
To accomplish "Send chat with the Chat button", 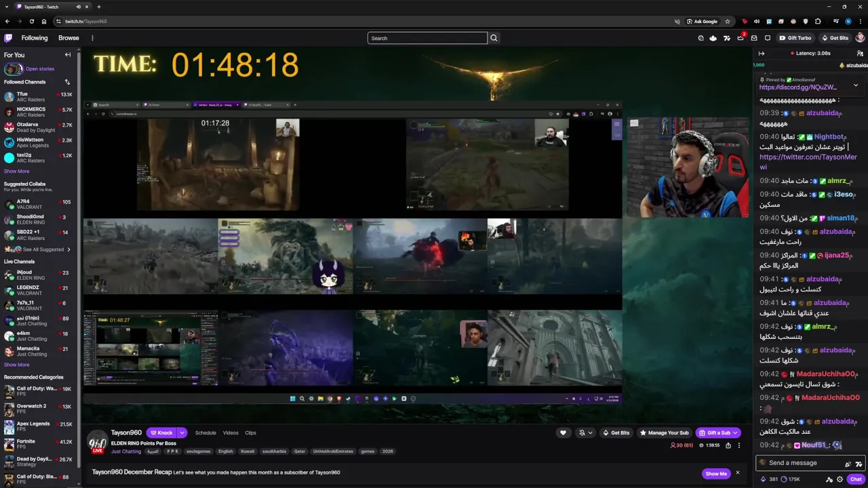I will coord(856,479).
